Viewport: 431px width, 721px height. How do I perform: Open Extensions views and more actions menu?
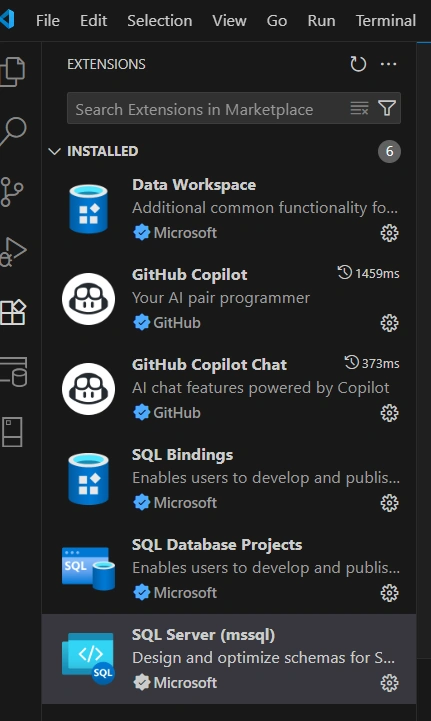[389, 64]
